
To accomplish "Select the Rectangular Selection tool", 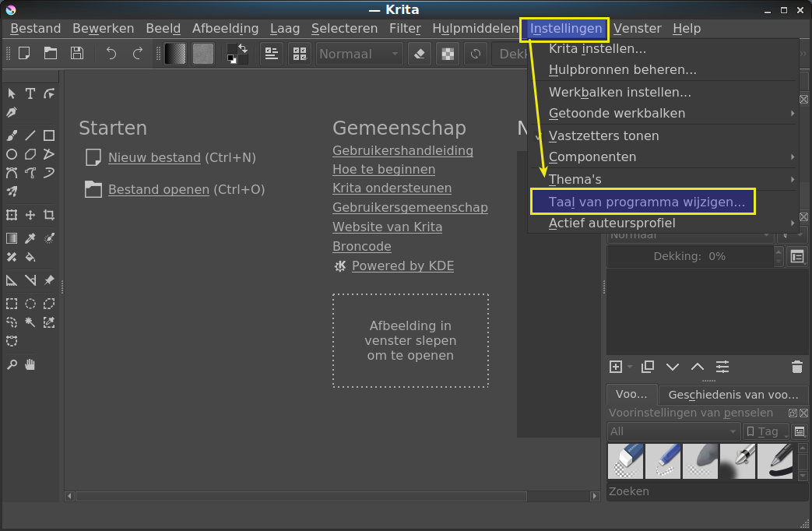I will coord(12,304).
